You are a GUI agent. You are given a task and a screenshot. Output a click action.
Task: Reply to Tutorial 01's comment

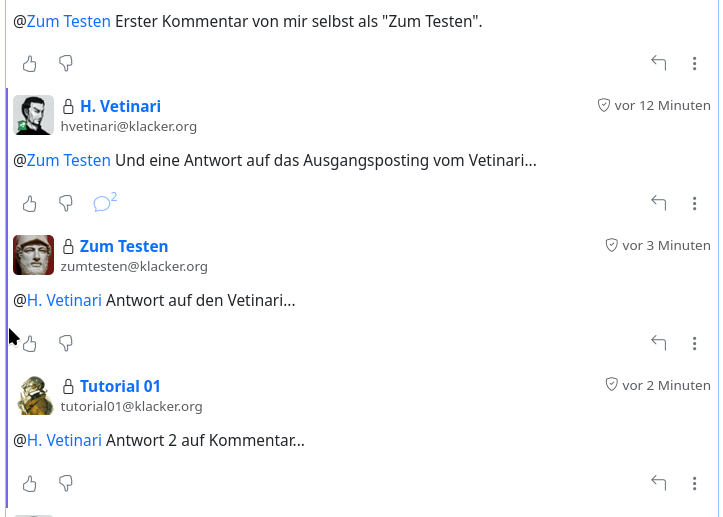(659, 483)
